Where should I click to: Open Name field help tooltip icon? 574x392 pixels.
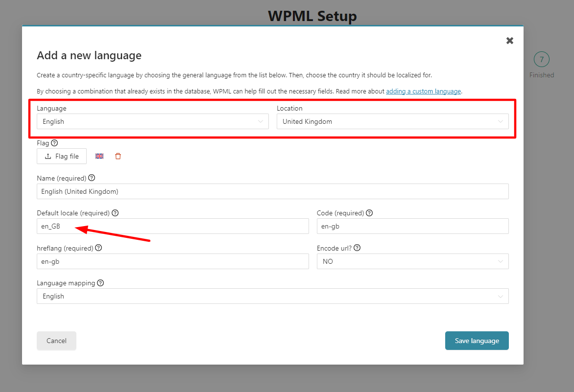(92, 178)
